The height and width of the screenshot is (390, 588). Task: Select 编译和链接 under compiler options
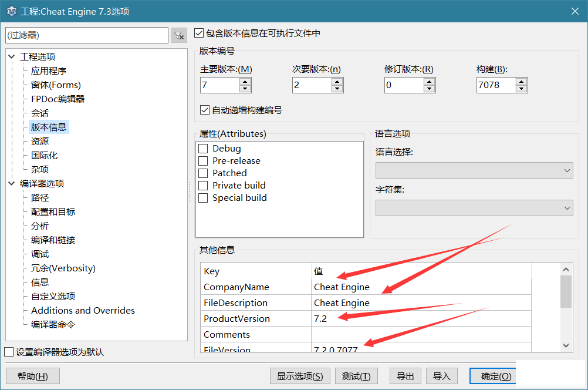(x=53, y=240)
